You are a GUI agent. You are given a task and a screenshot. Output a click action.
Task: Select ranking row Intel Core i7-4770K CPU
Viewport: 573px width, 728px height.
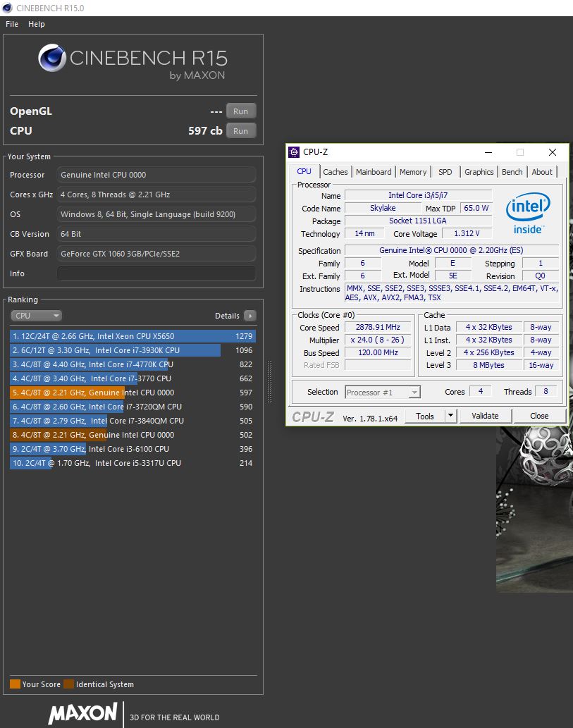click(x=133, y=364)
